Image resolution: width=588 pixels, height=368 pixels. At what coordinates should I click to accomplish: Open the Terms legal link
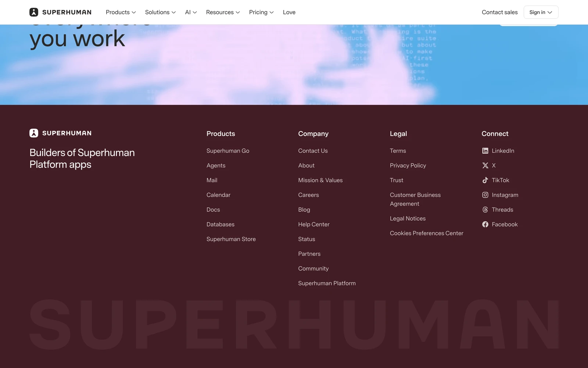[398, 151]
